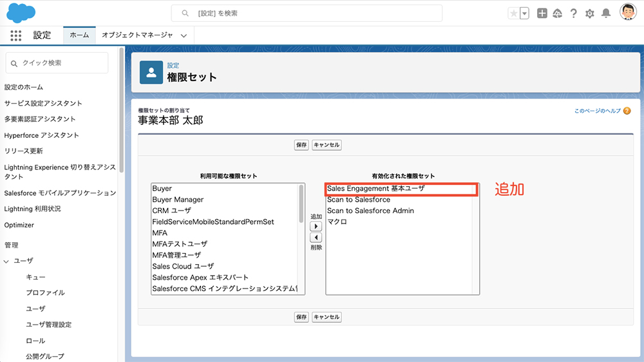Select Scan to Salesforce in enabled list
Image resolution: width=644 pixels, height=362 pixels.
point(359,200)
